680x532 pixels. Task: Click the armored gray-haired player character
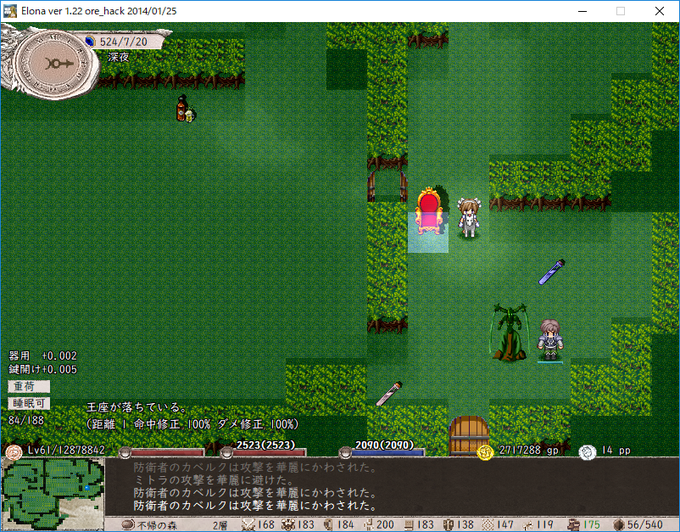coord(550,339)
